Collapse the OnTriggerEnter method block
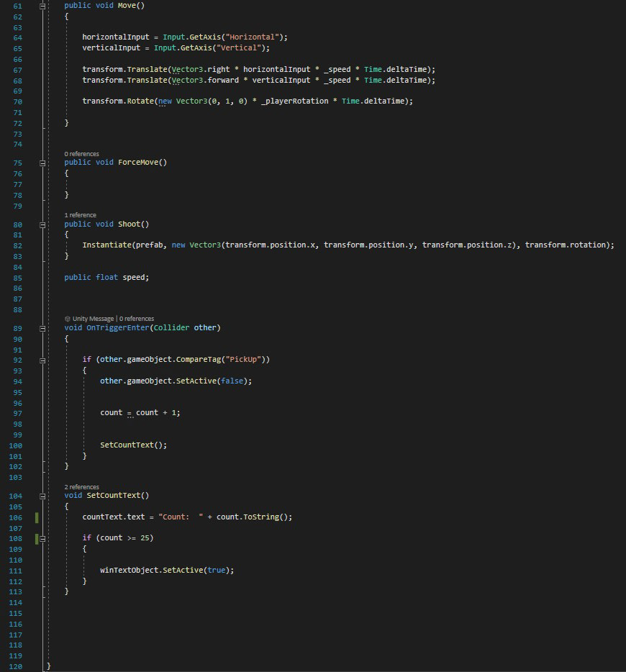Screen dimensions: 626x672 click(42, 329)
